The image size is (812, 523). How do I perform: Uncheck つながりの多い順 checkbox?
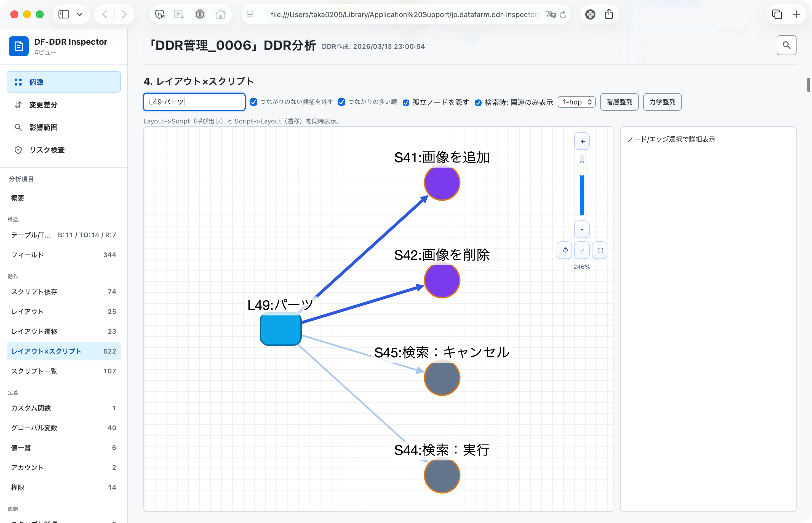[341, 102]
